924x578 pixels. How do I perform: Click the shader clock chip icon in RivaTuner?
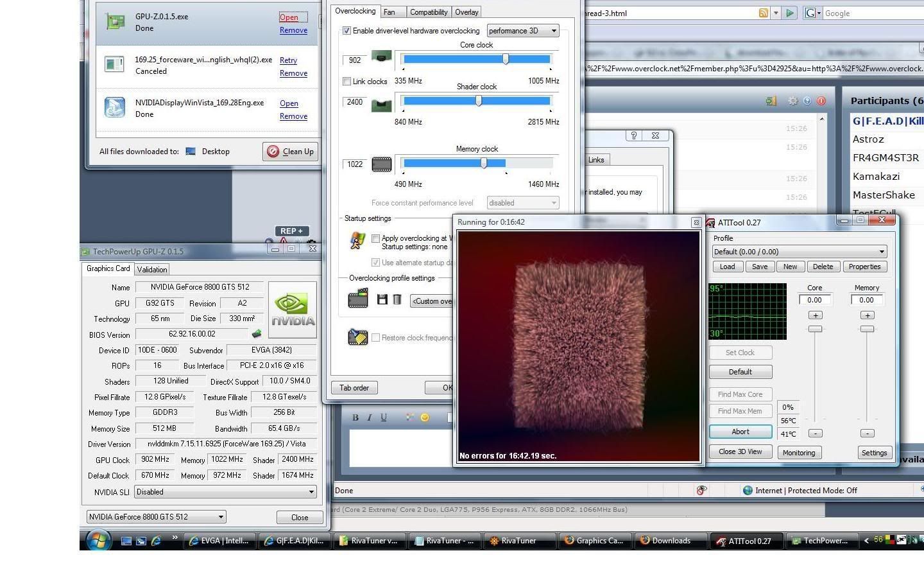pos(381,105)
